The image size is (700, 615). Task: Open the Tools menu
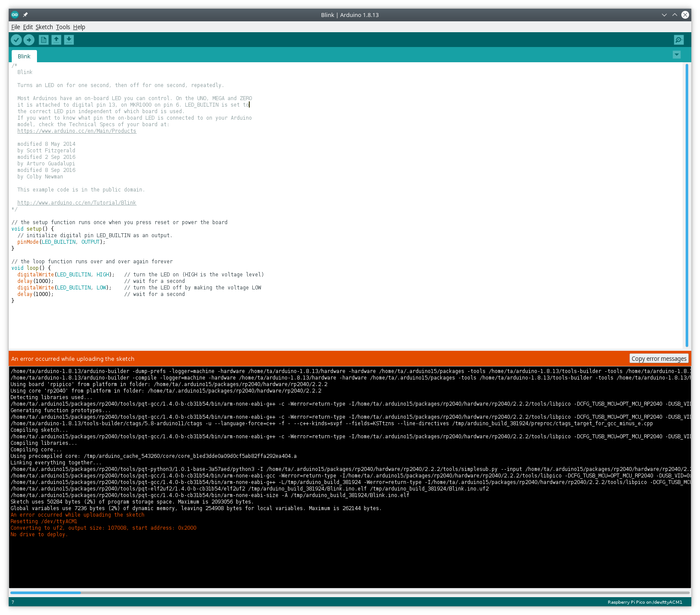63,27
